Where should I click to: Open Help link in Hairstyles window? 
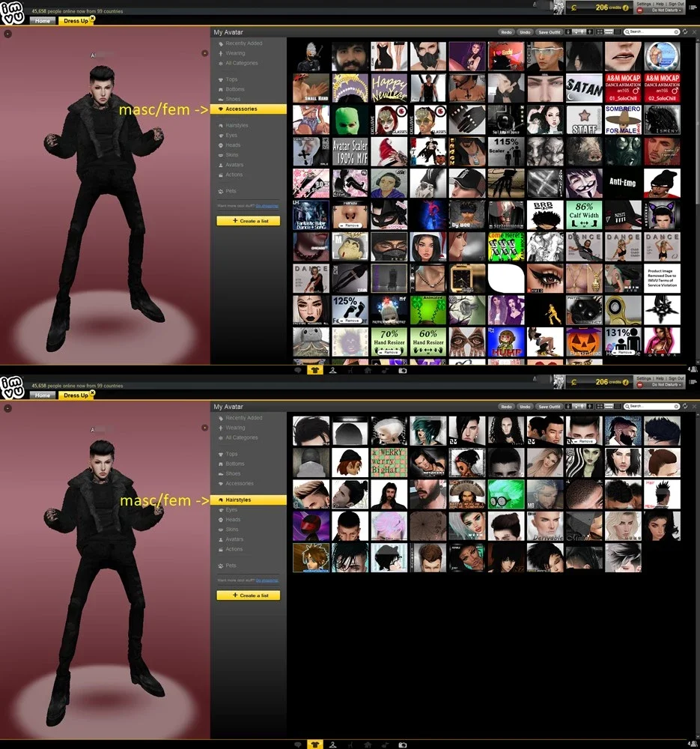coord(660,378)
